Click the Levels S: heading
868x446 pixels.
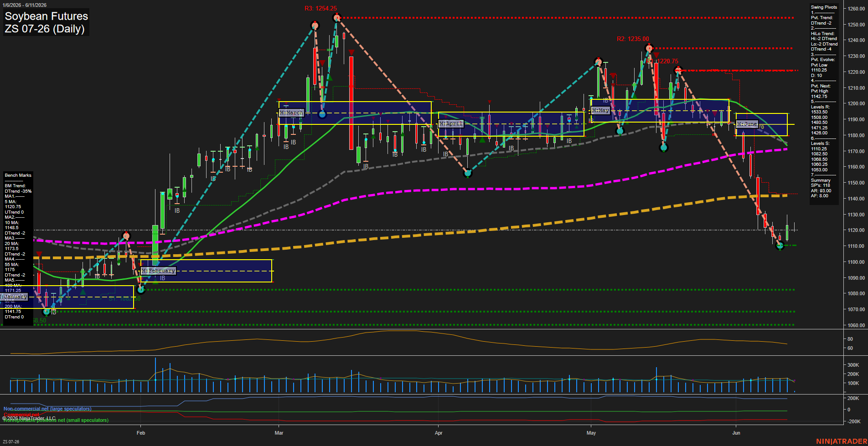coord(820,144)
